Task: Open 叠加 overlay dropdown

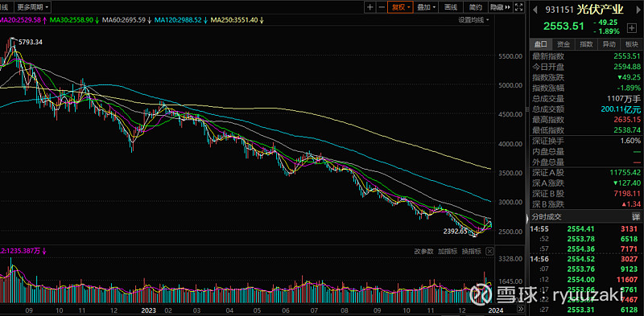Action: 426,7
